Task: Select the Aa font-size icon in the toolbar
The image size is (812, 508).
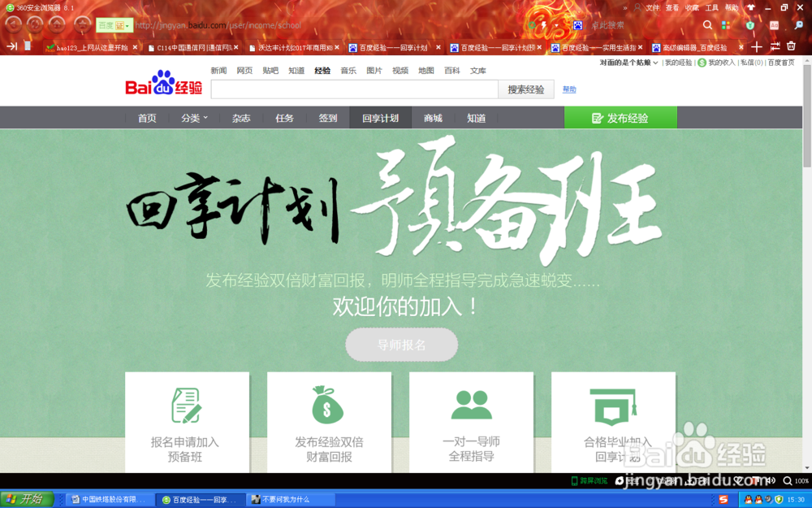Action: 774,24
